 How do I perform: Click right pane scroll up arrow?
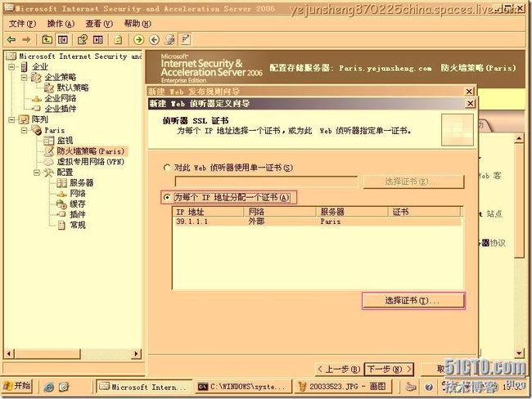click(x=519, y=139)
